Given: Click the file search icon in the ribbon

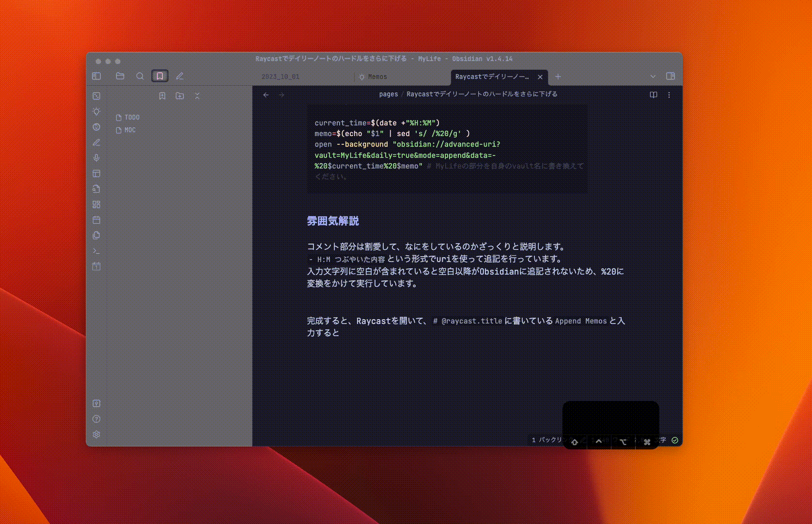Looking at the screenshot, I should coord(96,189).
